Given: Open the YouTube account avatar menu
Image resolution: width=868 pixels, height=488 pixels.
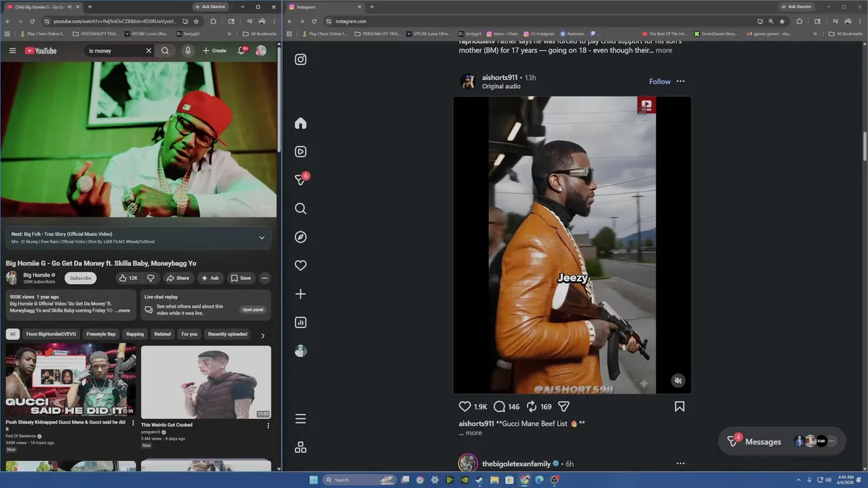Looking at the screenshot, I should point(261,51).
